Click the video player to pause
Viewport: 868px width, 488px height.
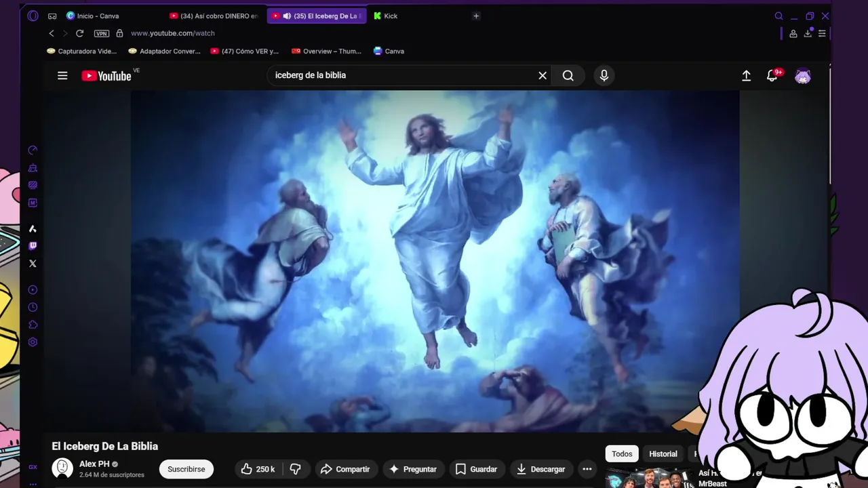pos(435,261)
